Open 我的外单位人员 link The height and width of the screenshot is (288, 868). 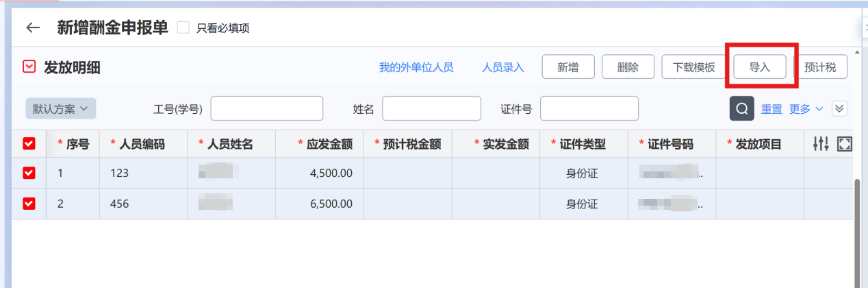(416, 67)
